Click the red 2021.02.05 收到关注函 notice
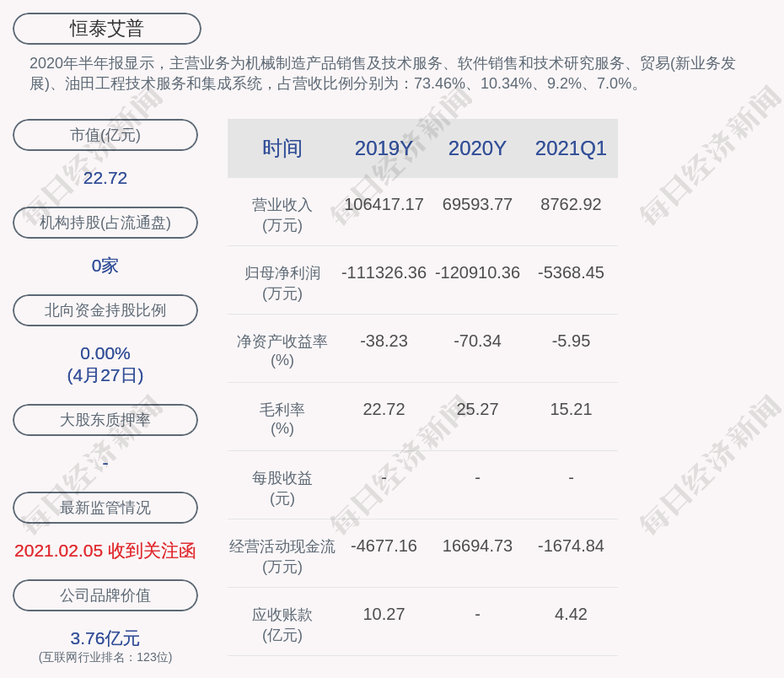 click(105, 551)
